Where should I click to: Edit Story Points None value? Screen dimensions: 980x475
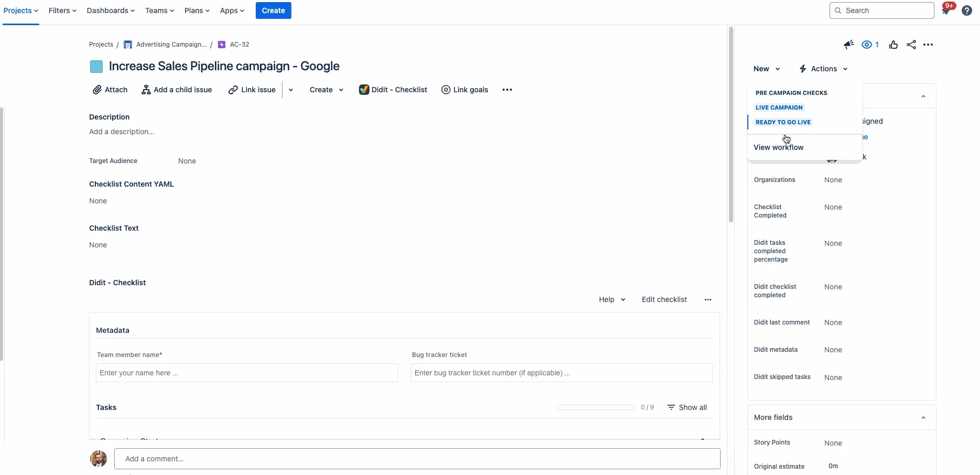tap(833, 443)
